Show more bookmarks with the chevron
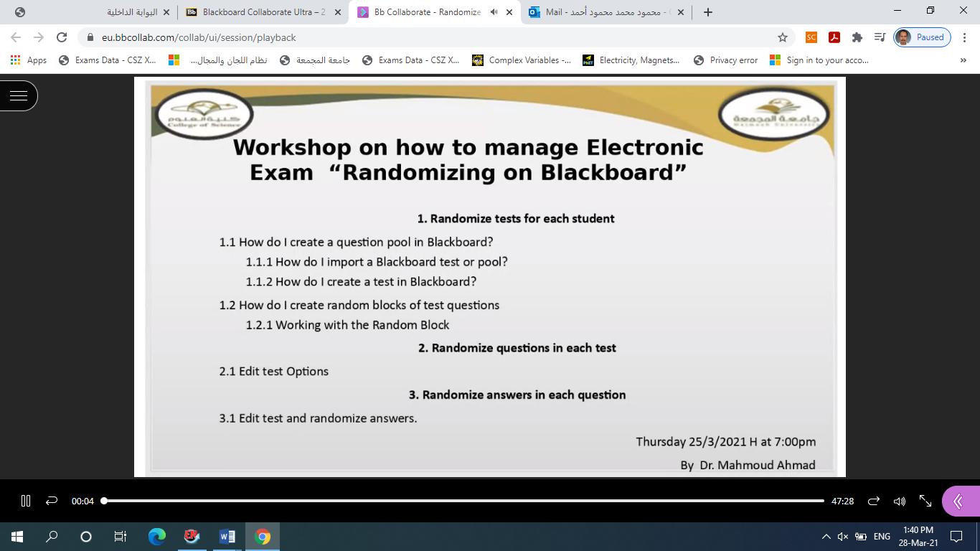 pyautogui.click(x=963, y=60)
